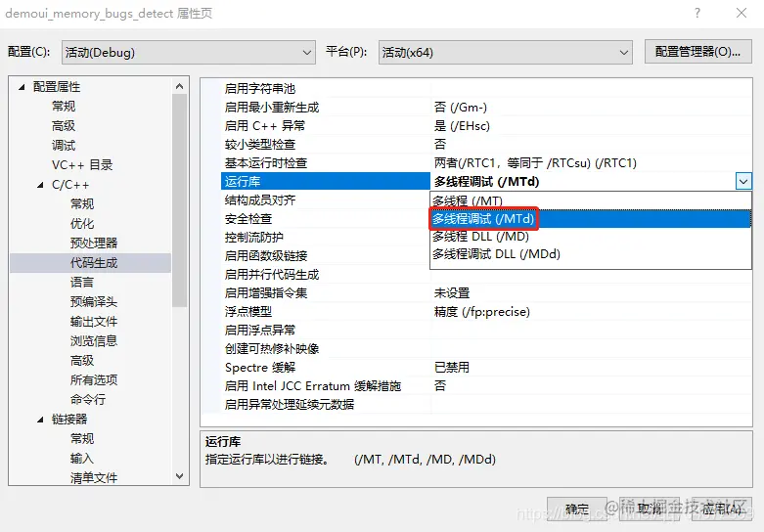Viewport: 764px width, 532px height.
Task: Select 常规 under 链接器
Action: [x=82, y=439]
